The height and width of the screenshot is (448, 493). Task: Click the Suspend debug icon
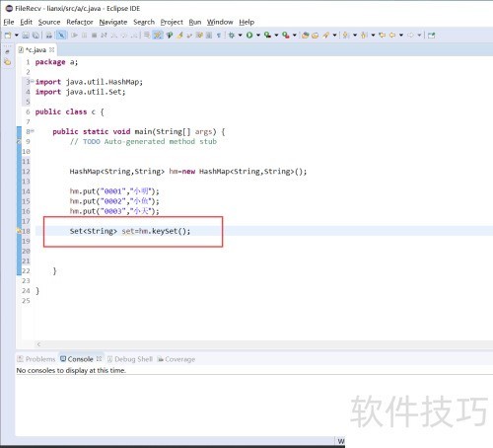pyautogui.click(x=85, y=36)
